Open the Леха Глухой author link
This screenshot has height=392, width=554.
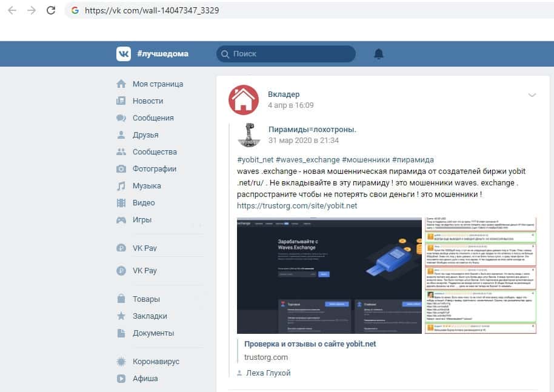[x=268, y=373]
